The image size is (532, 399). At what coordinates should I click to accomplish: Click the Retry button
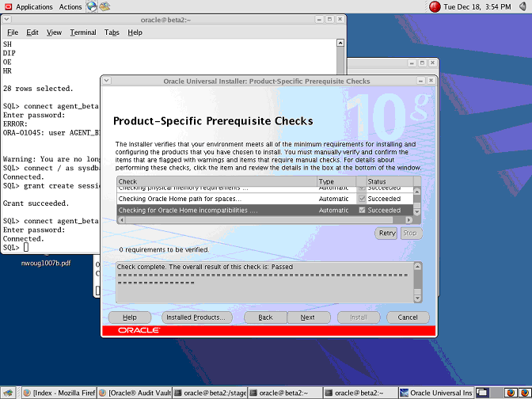pos(386,234)
